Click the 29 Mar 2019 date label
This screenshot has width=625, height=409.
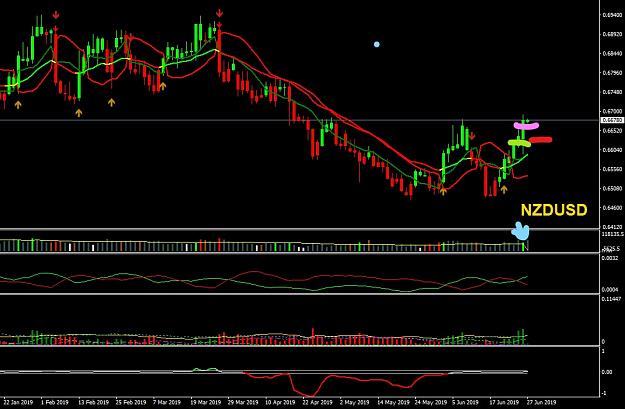[x=243, y=402]
